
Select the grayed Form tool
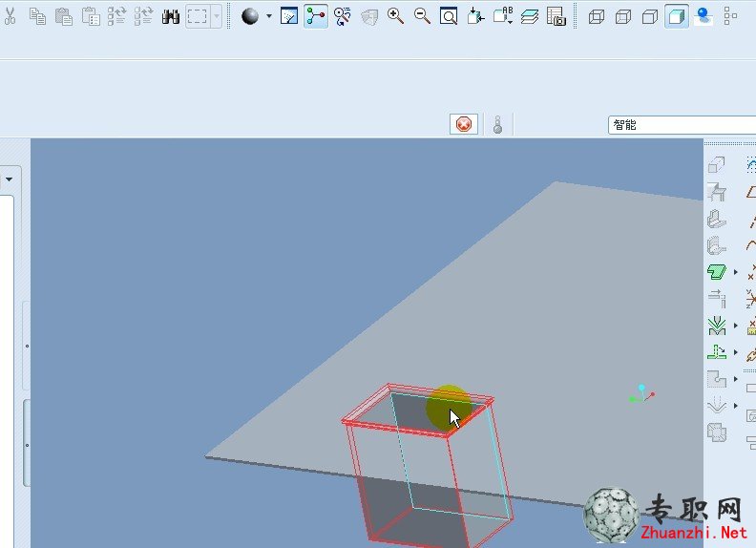coord(717,406)
